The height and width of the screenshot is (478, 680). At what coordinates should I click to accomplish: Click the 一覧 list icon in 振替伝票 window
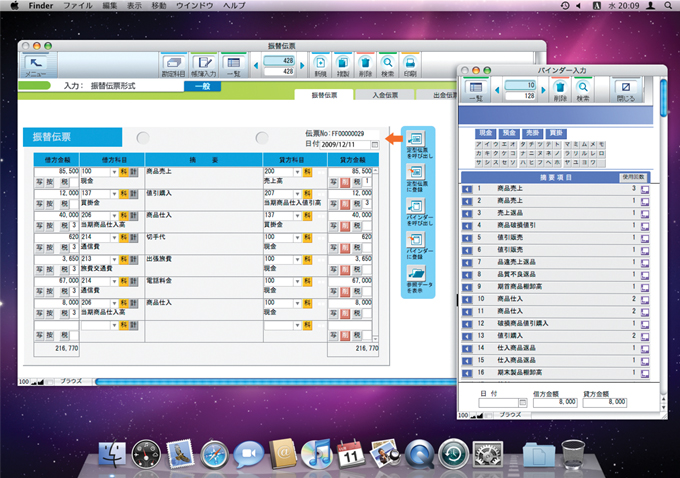[233, 63]
